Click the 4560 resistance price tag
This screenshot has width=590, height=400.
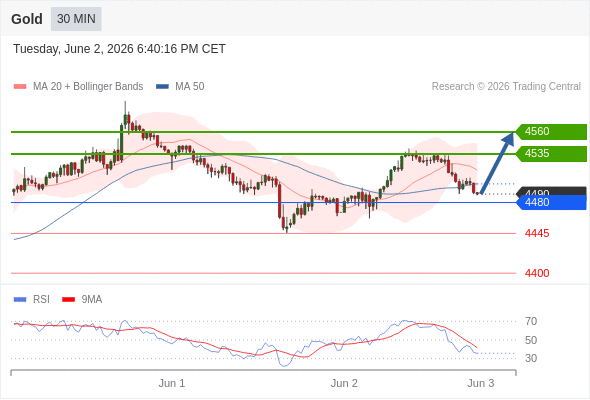(551, 132)
